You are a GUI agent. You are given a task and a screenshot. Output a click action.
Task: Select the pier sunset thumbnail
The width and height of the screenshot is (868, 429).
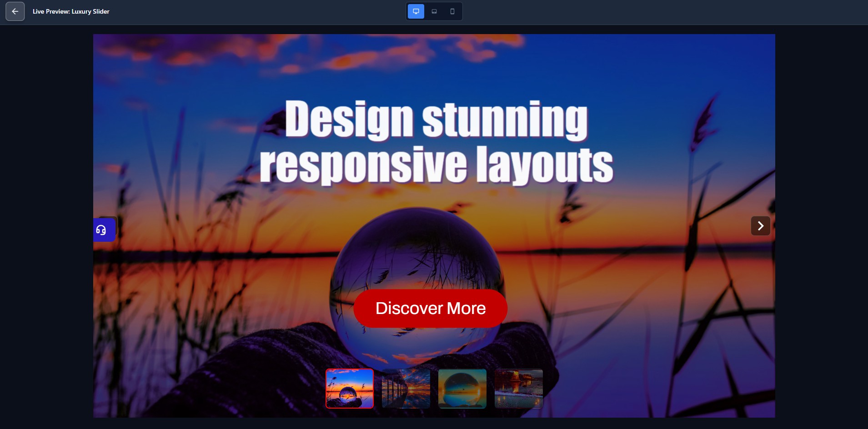tap(406, 389)
